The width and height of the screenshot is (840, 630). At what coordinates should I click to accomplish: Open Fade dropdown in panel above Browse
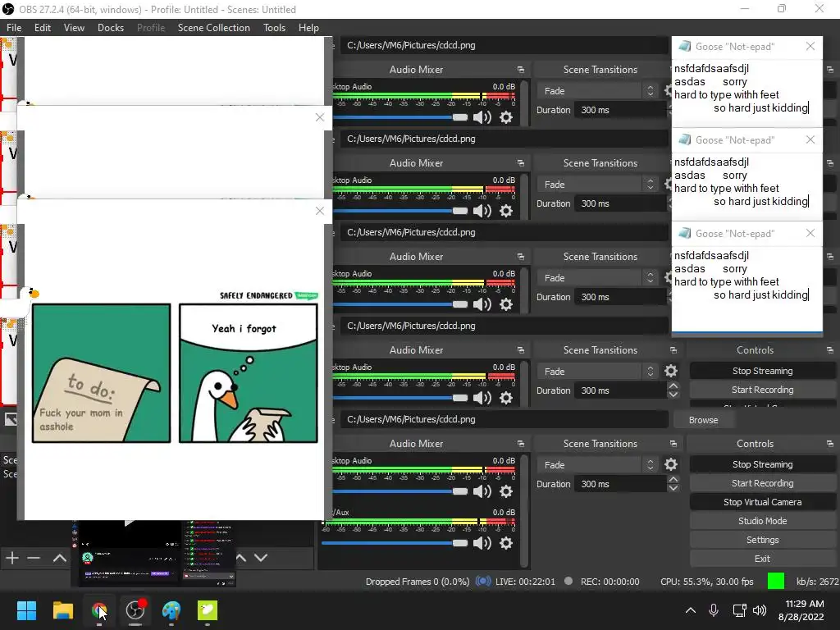coord(597,372)
